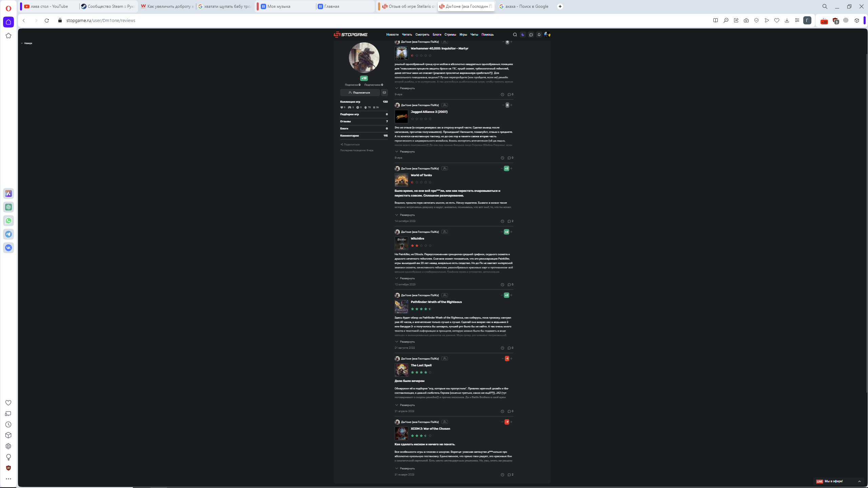Image resolution: width=868 pixels, height=488 pixels.
Task: Switch to лава стол YouTube tab
Action: pyautogui.click(x=49, y=6)
